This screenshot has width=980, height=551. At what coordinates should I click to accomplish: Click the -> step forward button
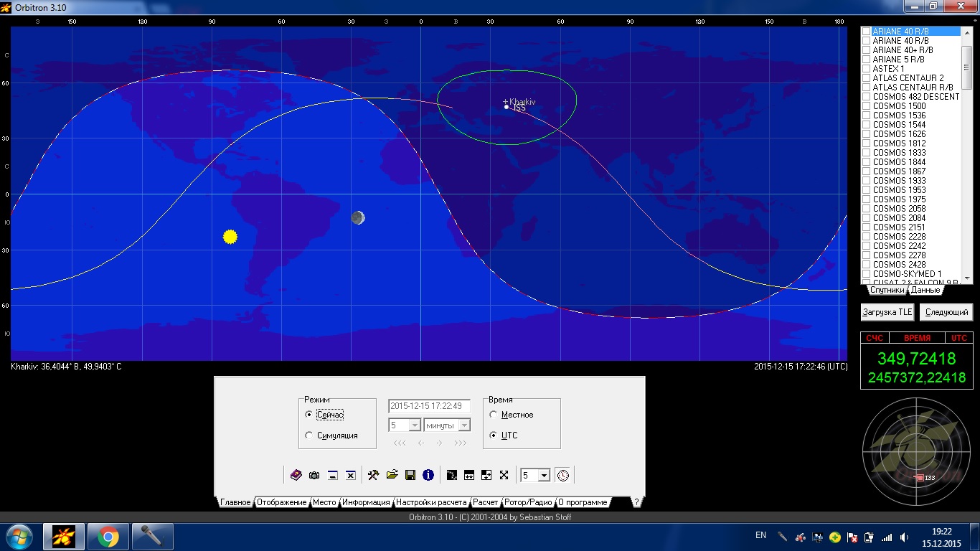439,443
